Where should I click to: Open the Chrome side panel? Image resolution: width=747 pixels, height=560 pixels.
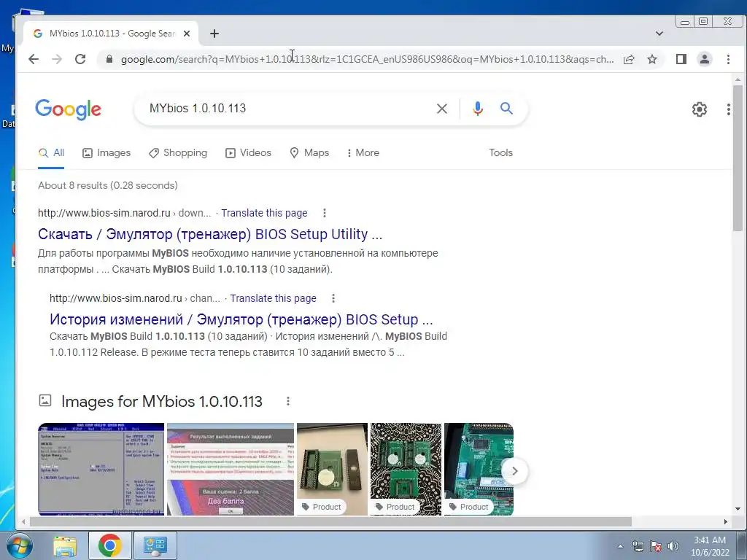coord(681,59)
